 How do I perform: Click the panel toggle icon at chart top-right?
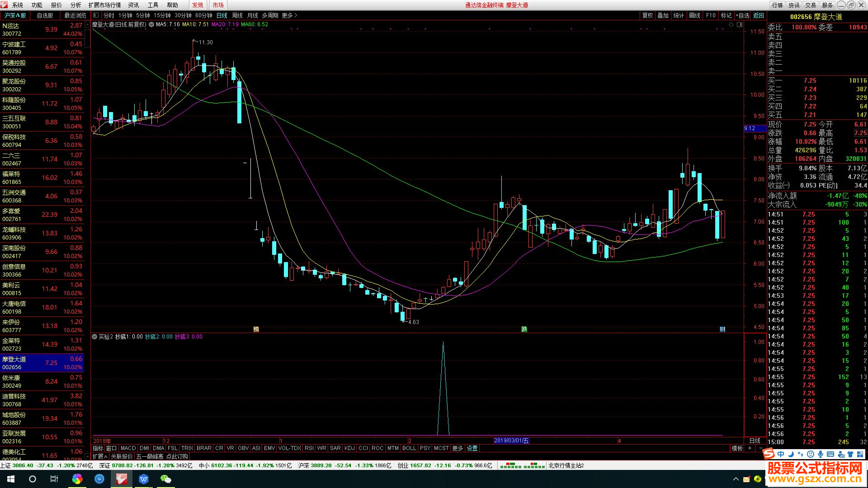(740, 24)
